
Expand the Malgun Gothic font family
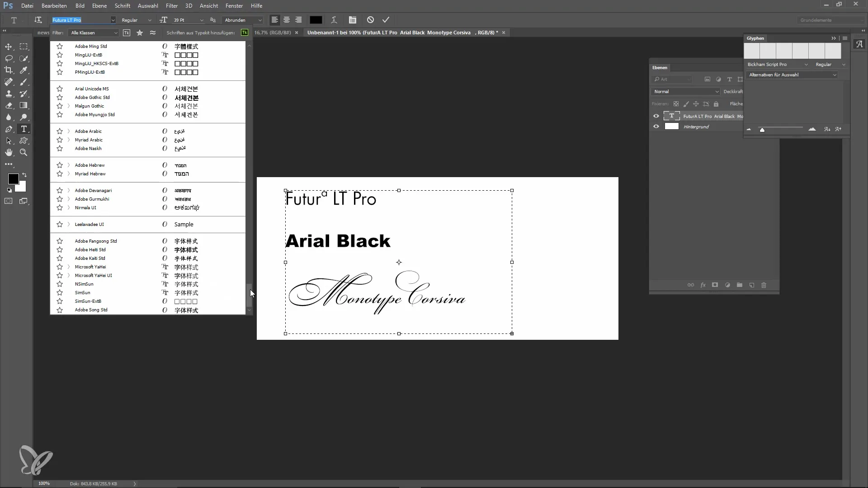pyautogui.click(x=69, y=106)
